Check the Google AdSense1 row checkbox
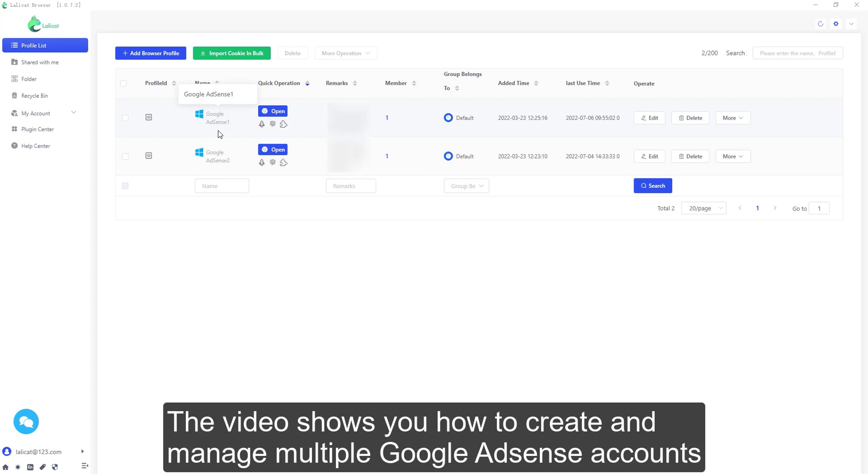 coord(125,118)
